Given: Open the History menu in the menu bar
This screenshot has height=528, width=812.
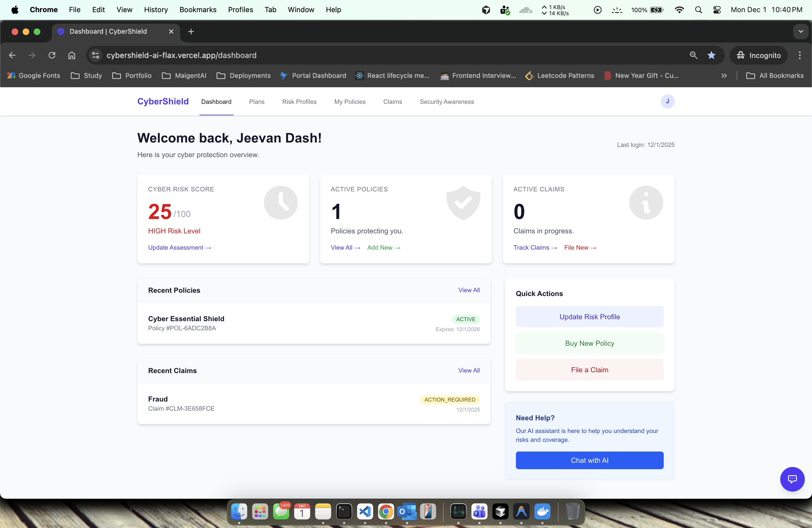Looking at the screenshot, I should [x=156, y=10].
